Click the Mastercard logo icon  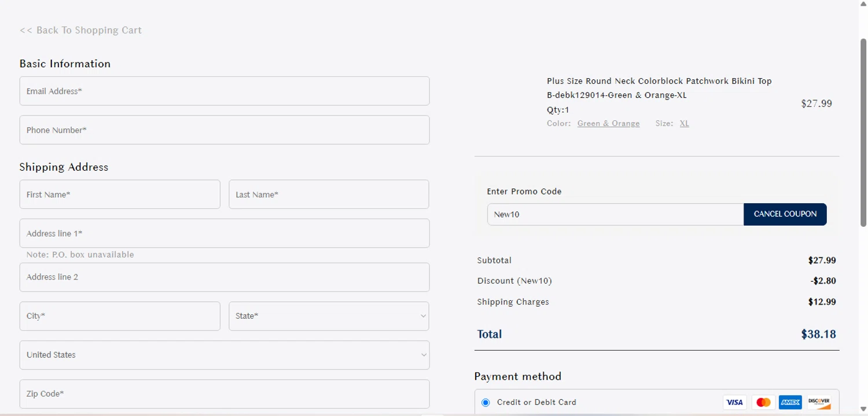tap(763, 402)
